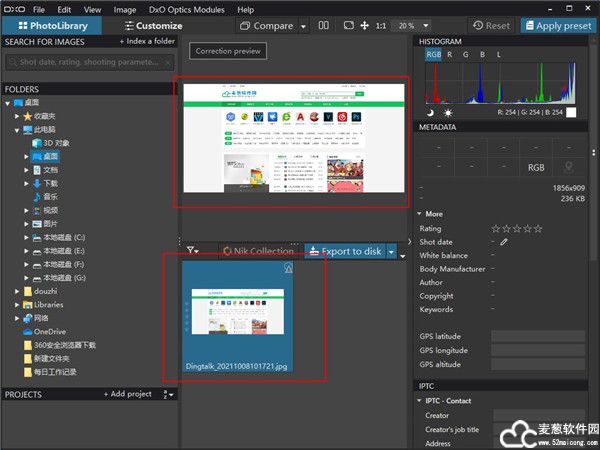Select the RGB histogram channel

432,55
